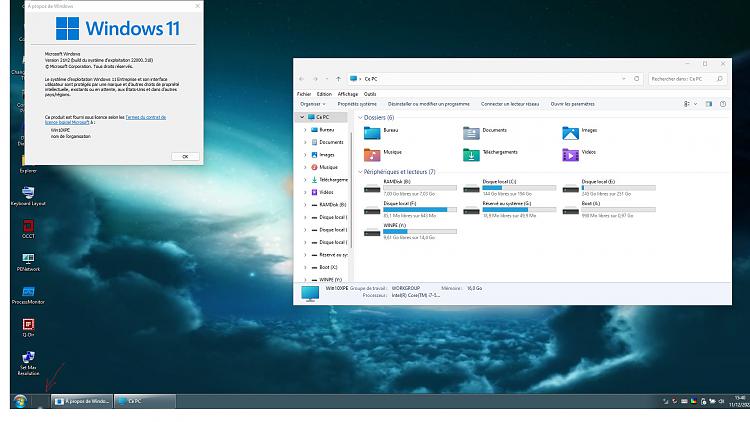The width and height of the screenshot is (750, 422).
Task: Launch ProcessMonitor from the desktop
Action: [x=28, y=295]
